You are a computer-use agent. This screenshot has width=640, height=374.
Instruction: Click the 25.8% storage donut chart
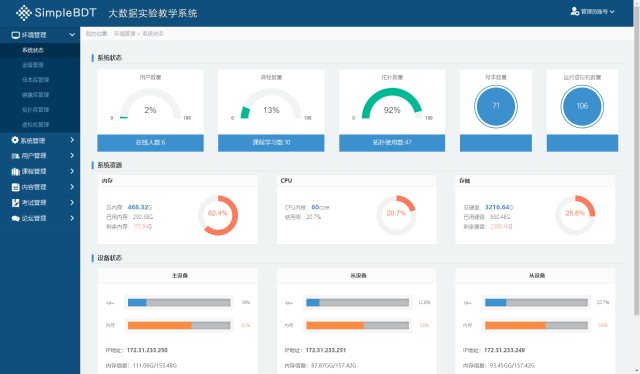pyautogui.click(x=575, y=215)
